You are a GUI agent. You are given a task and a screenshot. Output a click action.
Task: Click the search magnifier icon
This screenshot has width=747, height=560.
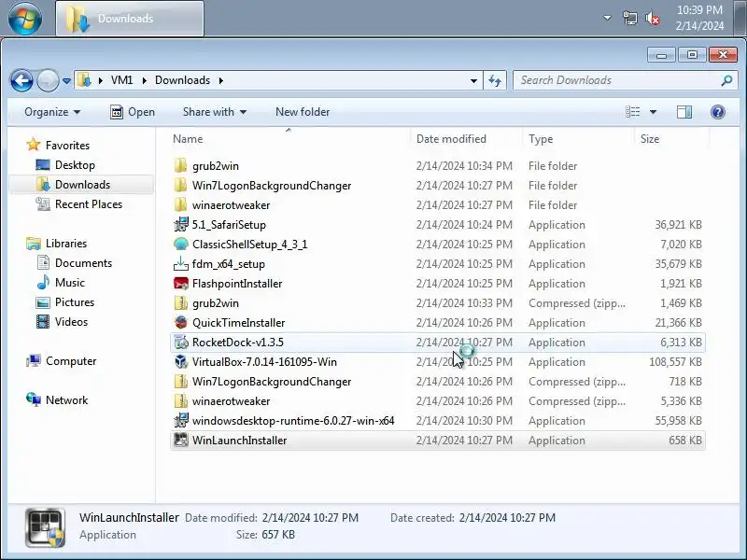tap(726, 80)
